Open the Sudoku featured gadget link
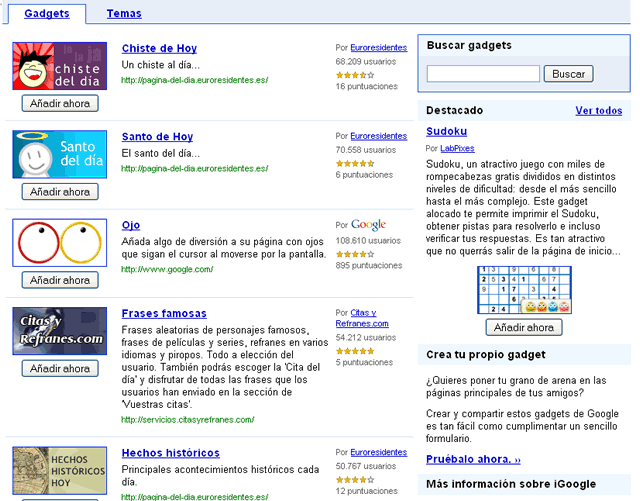Image resolution: width=640 pixels, height=501 pixels. [447, 131]
